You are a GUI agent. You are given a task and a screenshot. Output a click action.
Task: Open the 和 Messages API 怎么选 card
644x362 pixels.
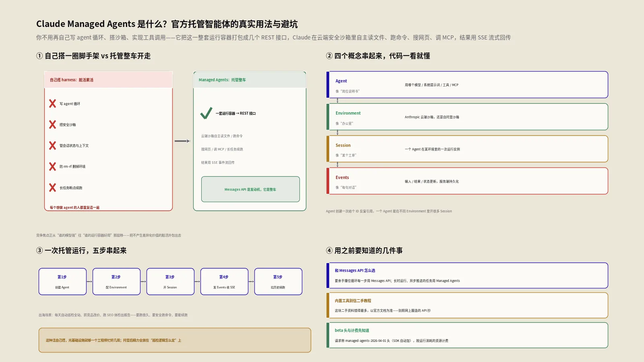[x=467, y=276]
